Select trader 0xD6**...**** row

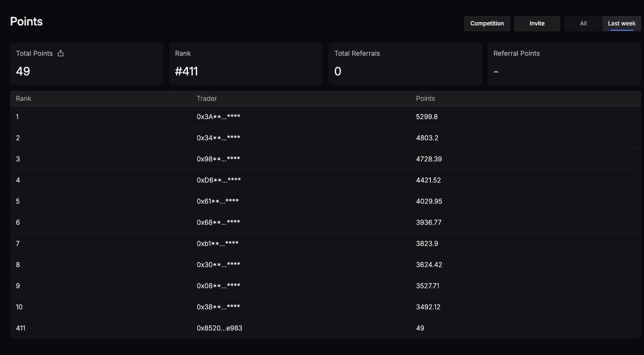pos(325,180)
